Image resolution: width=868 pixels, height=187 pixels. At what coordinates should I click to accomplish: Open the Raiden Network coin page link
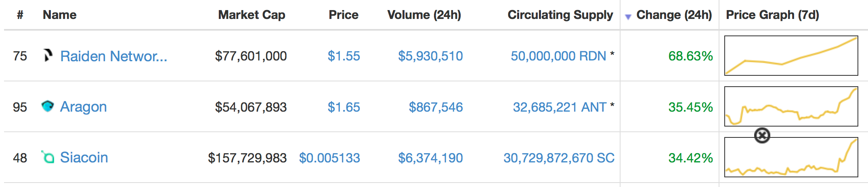pos(113,56)
